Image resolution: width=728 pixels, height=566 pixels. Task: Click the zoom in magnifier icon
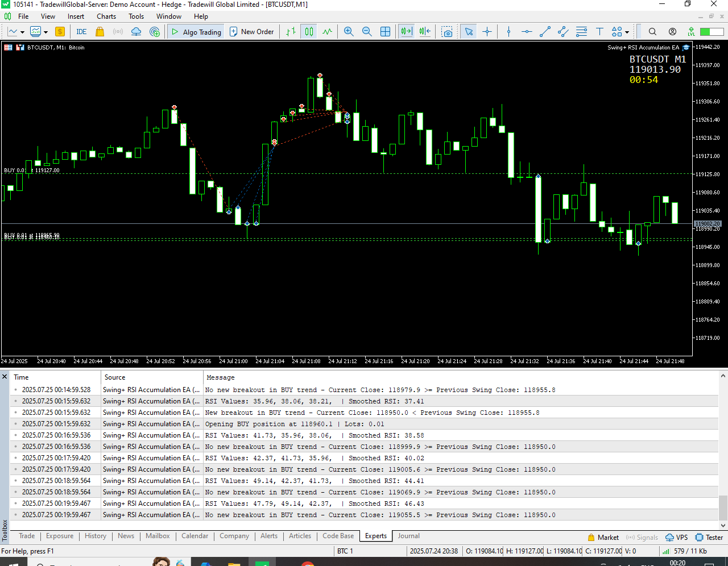point(349,32)
